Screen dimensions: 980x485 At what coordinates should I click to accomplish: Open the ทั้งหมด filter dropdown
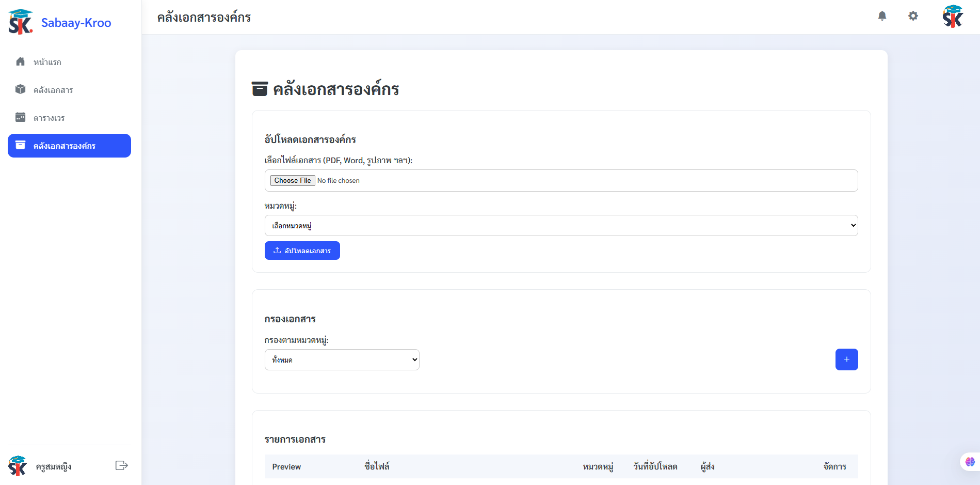pos(342,359)
